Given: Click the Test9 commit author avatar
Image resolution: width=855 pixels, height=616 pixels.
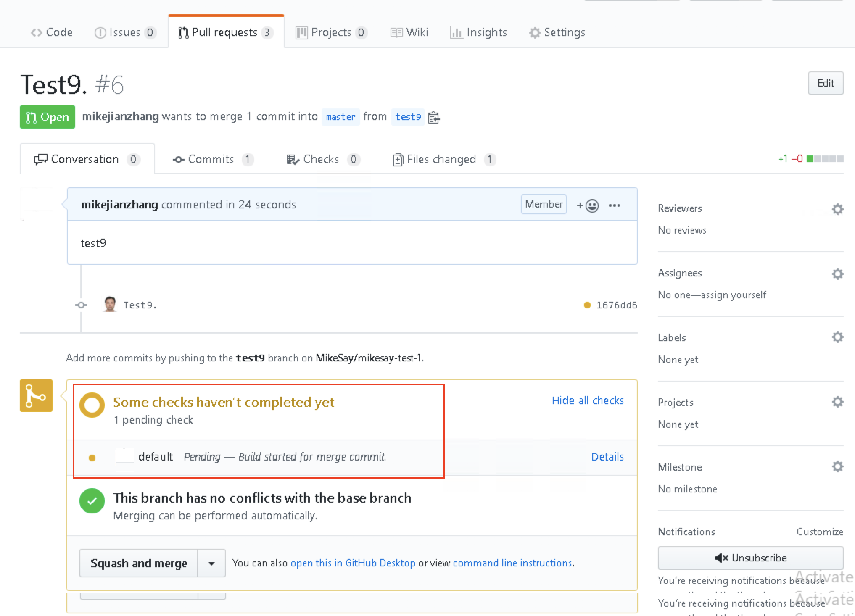Looking at the screenshot, I should [110, 304].
